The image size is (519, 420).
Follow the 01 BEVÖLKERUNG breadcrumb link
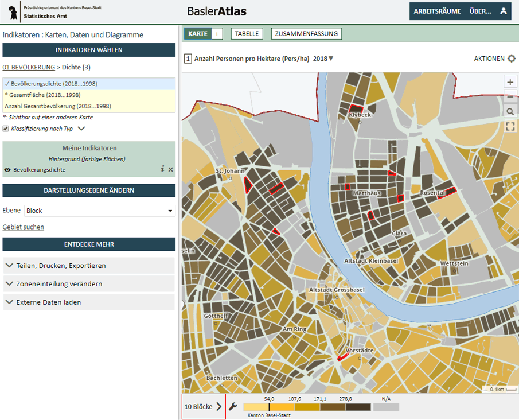coord(29,67)
